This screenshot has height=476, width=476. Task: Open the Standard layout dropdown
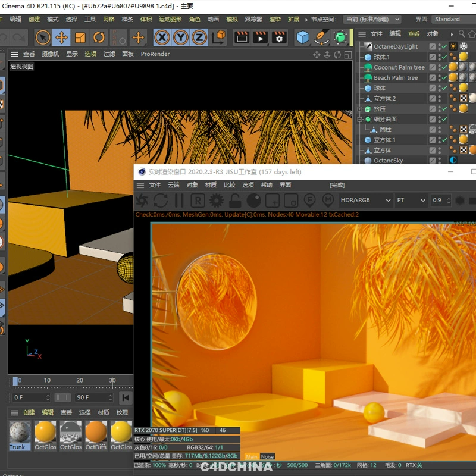(x=453, y=20)
